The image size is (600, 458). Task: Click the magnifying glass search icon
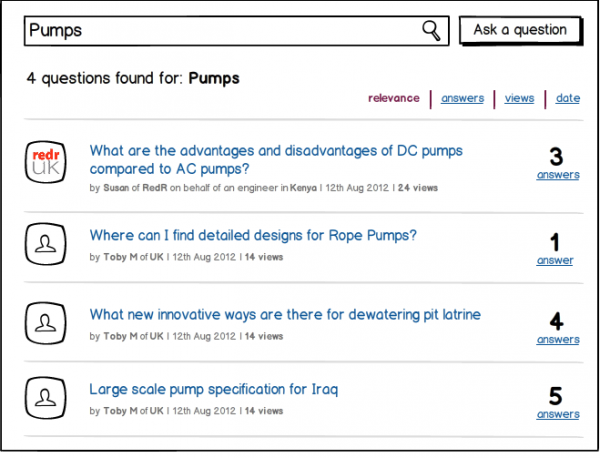click(x=431, y=31)
